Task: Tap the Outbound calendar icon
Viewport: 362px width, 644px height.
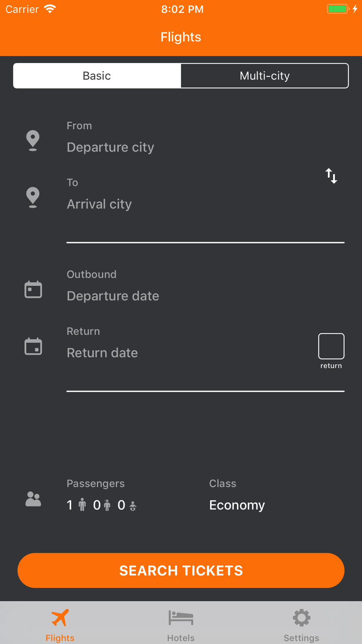Action: [33, 289]
